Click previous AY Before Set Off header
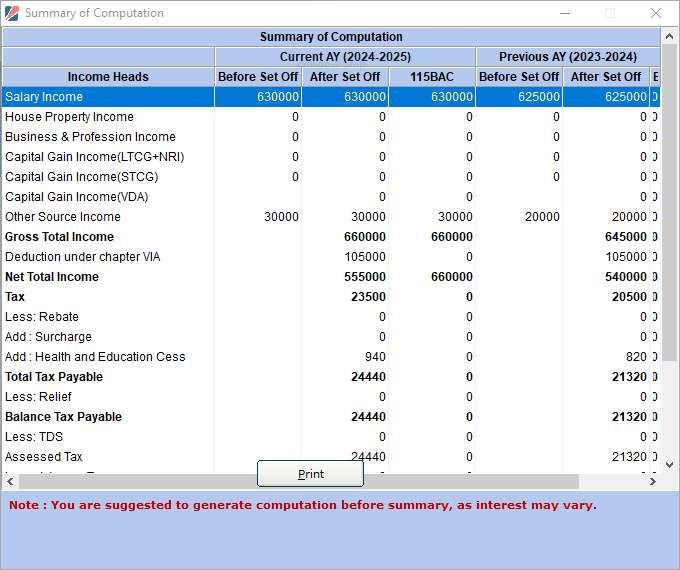The height and width of the screenshot is (570, 680). [519, 77]
